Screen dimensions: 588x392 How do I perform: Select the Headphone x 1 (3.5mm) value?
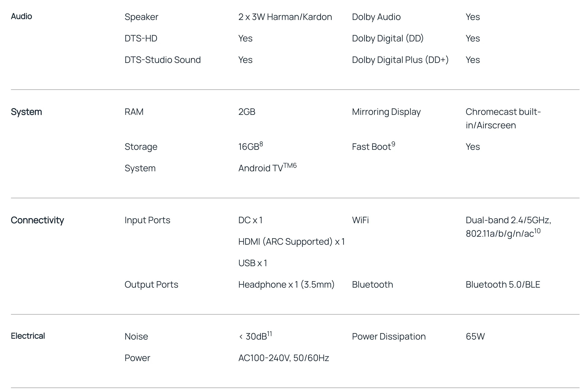coord(286,285)
